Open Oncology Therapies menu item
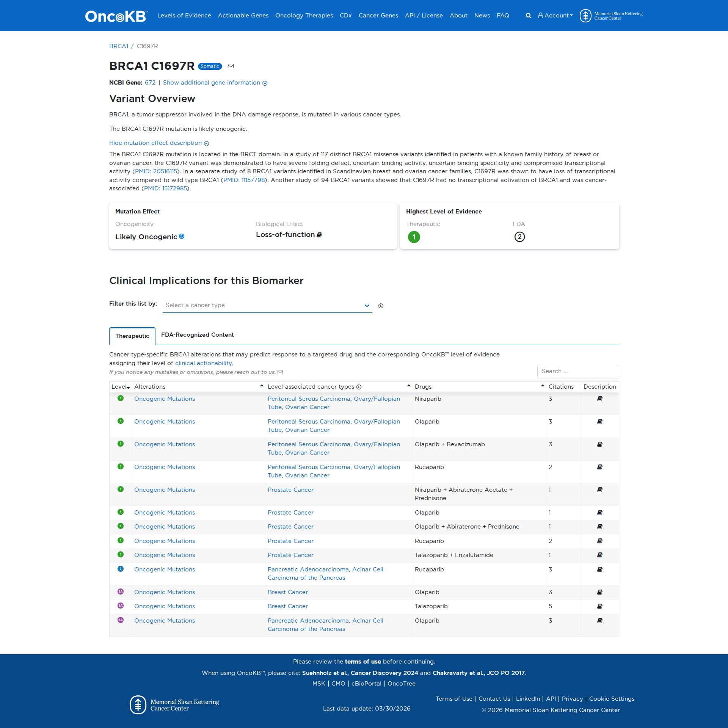The height and width of the screenshot is (728, 728). (304, 16)
